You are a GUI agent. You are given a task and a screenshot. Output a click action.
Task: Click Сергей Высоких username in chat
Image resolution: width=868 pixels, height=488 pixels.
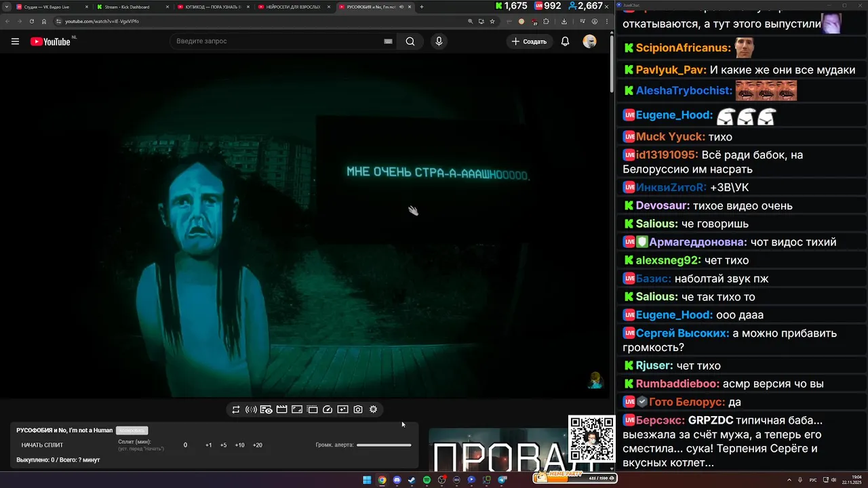click(x=682, y=333)
